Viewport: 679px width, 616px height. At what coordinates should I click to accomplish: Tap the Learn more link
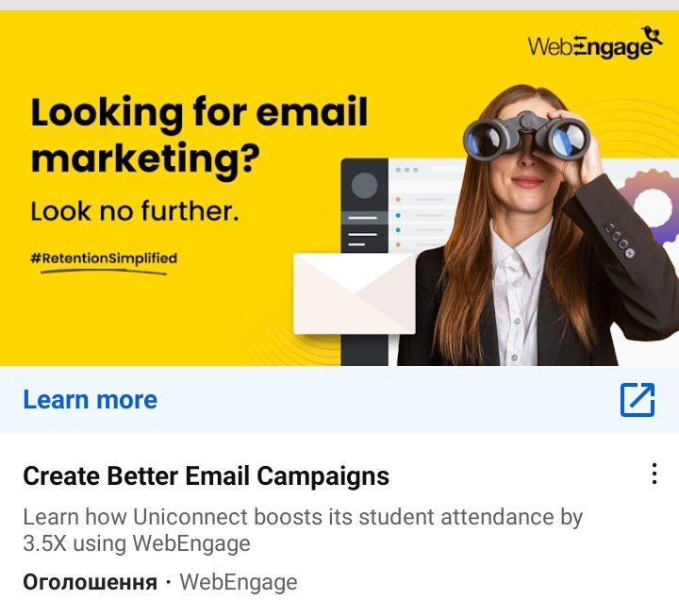[x=91, y=399]
